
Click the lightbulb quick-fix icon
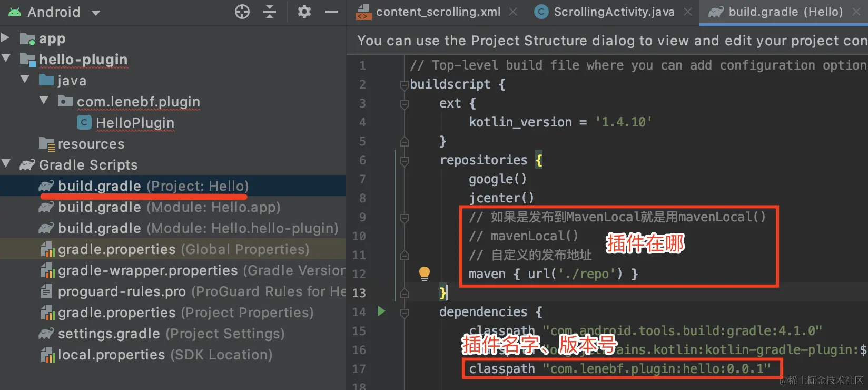[x=425, y=273]
